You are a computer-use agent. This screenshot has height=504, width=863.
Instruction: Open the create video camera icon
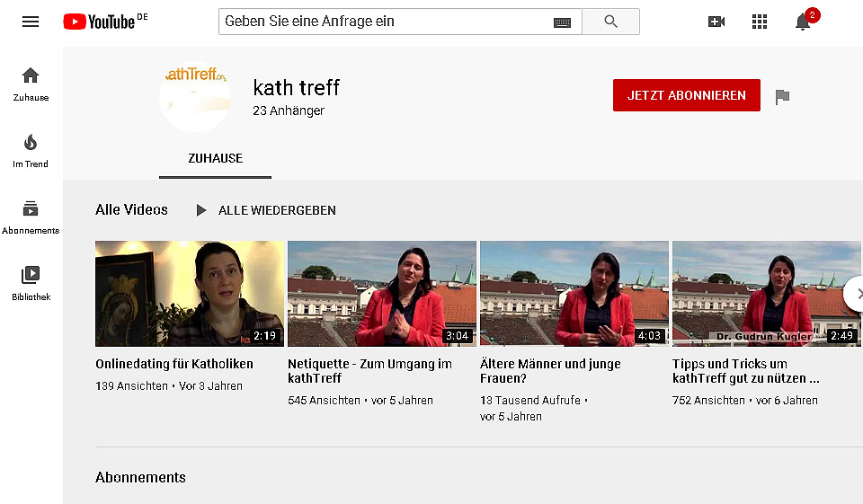click(716, 22)
